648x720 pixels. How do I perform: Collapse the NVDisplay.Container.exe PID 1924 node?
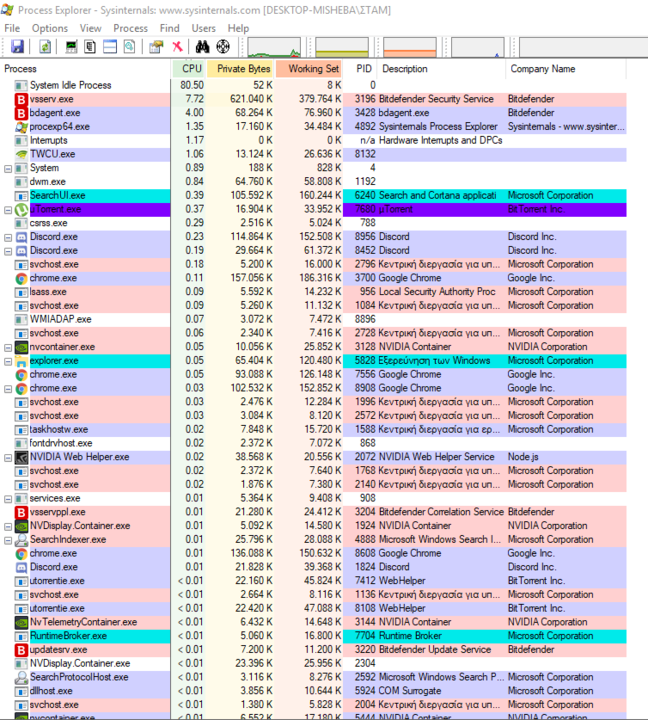coord(8,527)
